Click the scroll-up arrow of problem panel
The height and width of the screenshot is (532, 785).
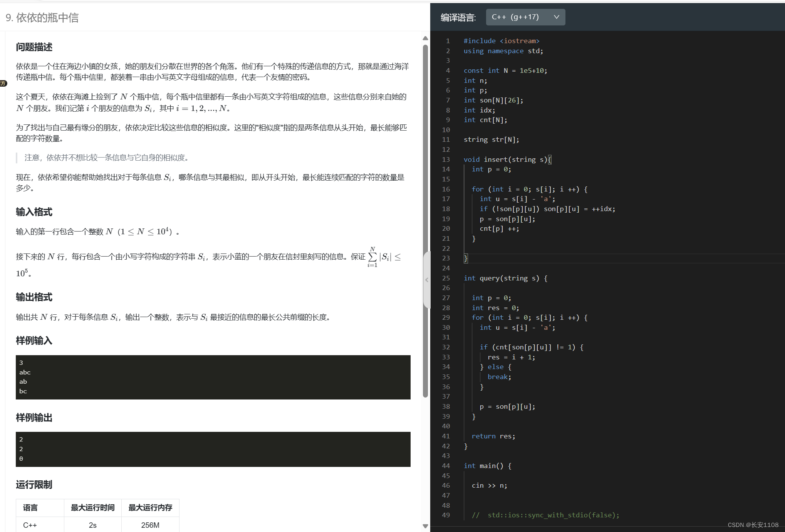pos(425,38)
